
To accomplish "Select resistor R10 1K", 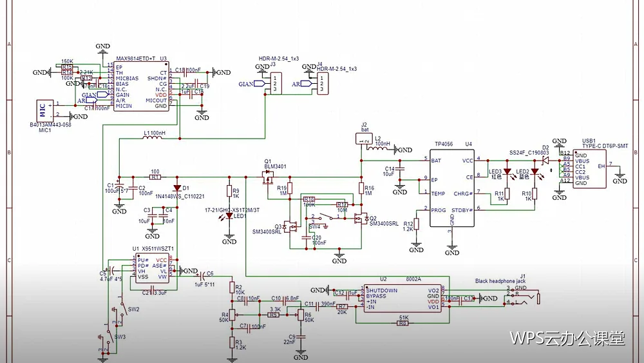I will (x=535, y=193).
